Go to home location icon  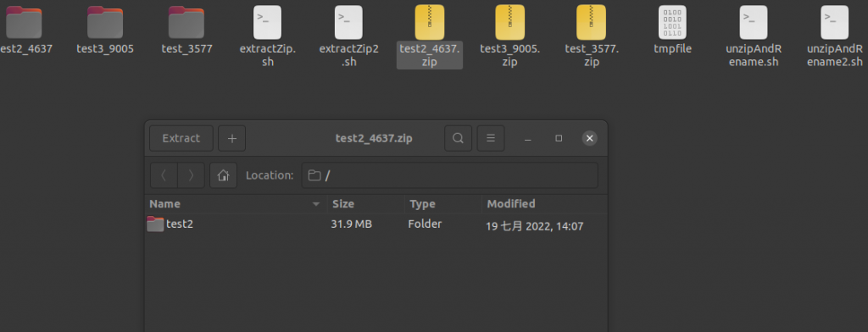223,175
